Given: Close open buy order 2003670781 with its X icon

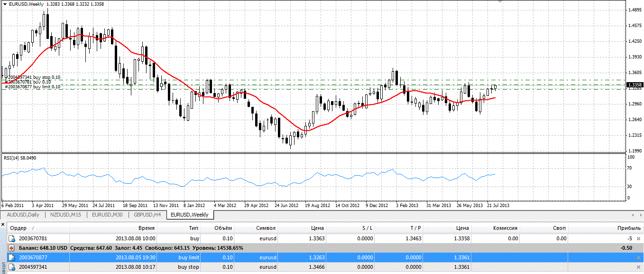Looking at the screenshot, I should pyautogui.click(x=638, y=238).
